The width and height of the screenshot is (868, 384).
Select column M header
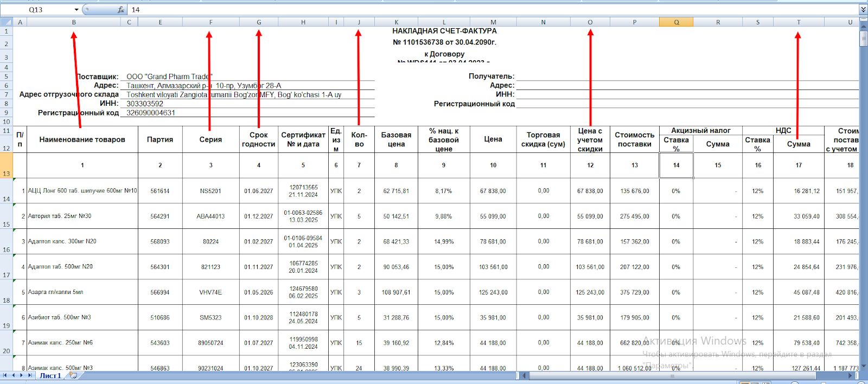point(493,22)
